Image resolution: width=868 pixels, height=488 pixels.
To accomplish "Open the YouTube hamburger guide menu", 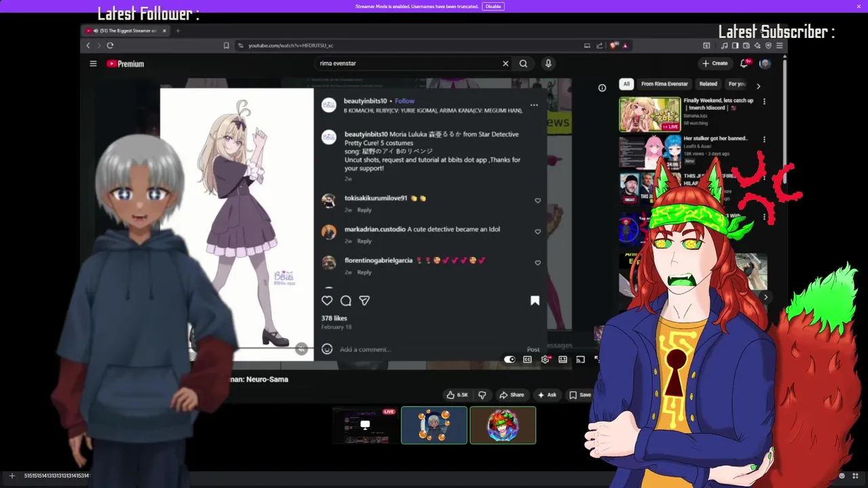I will tap(93, 64).
